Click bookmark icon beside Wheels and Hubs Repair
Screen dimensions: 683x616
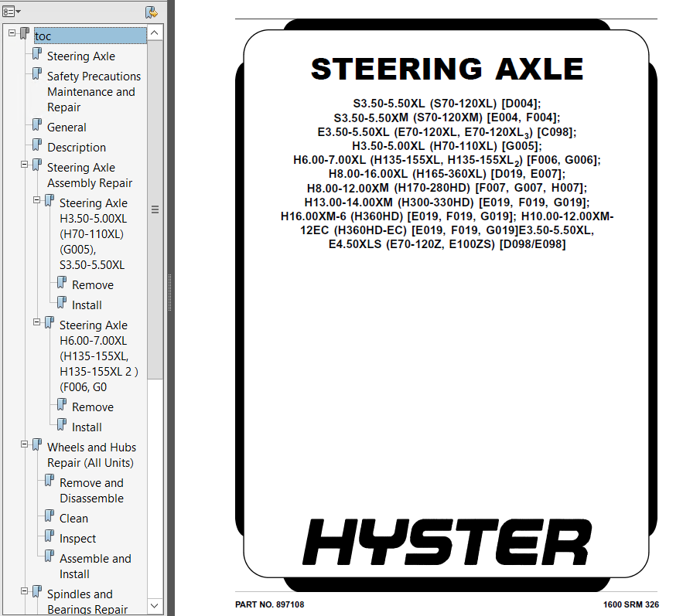[37, 445]
